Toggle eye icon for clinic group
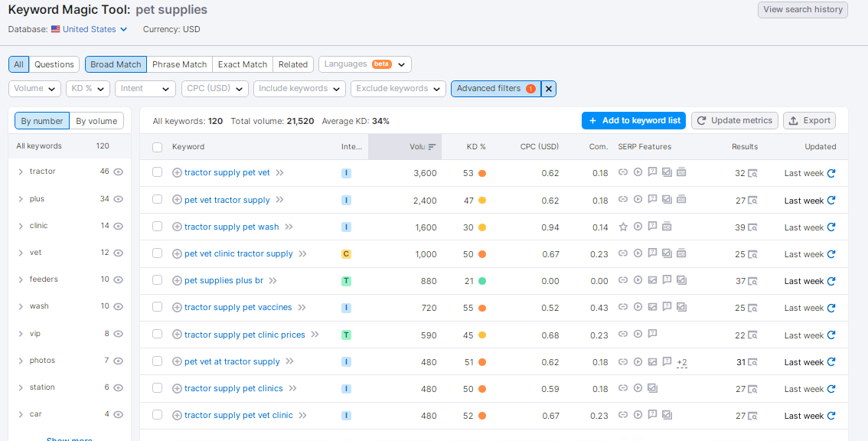This screenshot has width=868, height=441. (118, 226)
